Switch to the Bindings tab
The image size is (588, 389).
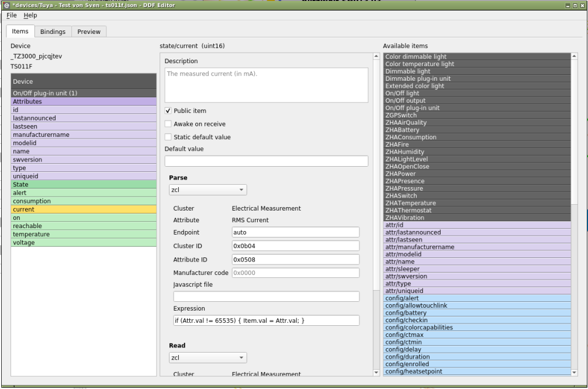coord(53,32)
